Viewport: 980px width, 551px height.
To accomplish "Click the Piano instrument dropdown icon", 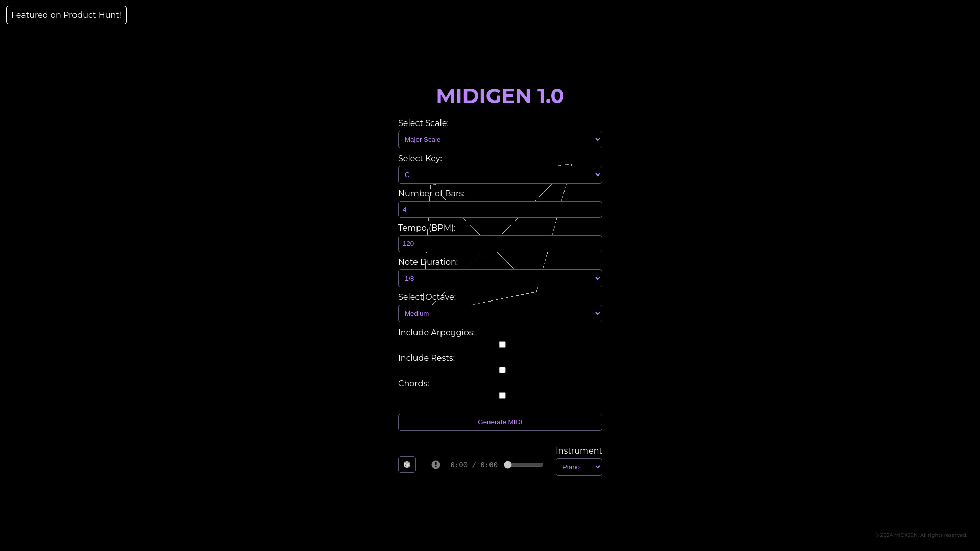I will pyautogui.click(x=597, y=466).
